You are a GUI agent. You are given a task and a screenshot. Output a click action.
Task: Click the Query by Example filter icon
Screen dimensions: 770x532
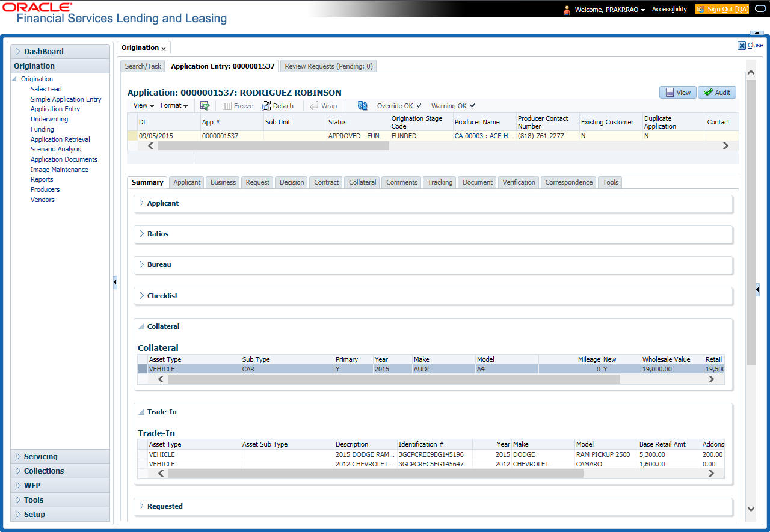click(205, 106)
